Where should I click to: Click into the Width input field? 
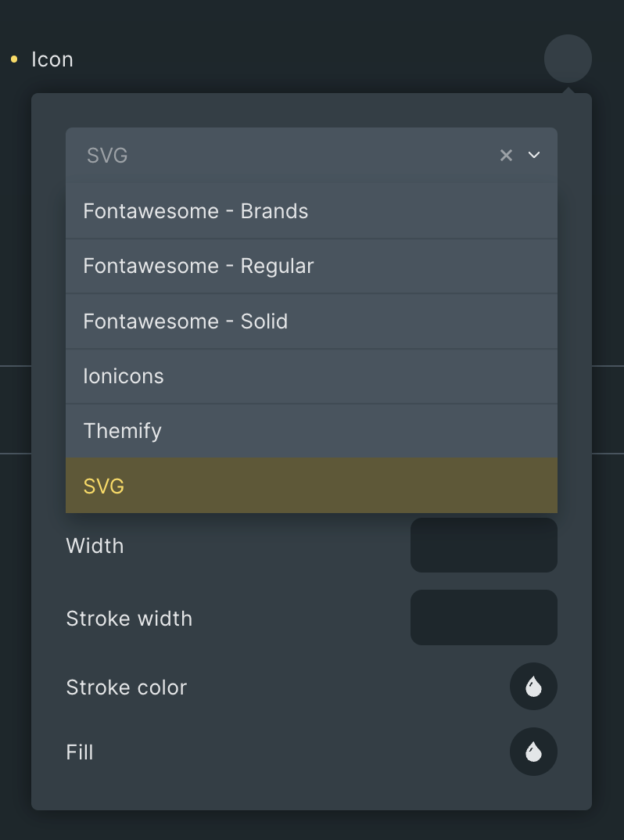[x=484, y=545]
